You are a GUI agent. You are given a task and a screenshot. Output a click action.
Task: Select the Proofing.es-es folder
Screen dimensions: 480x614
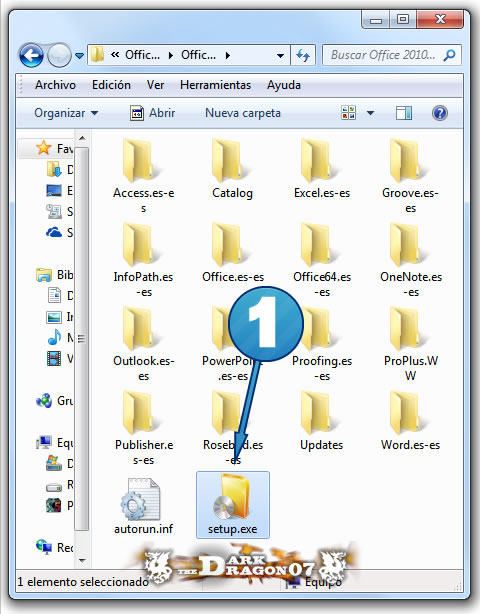tap(322, 344)
